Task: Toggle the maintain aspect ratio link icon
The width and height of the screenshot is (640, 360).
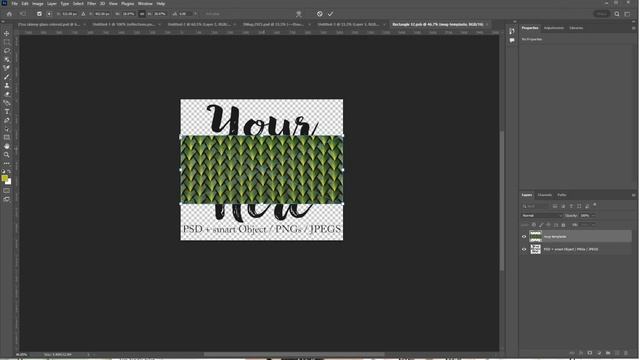Action: 142,14
